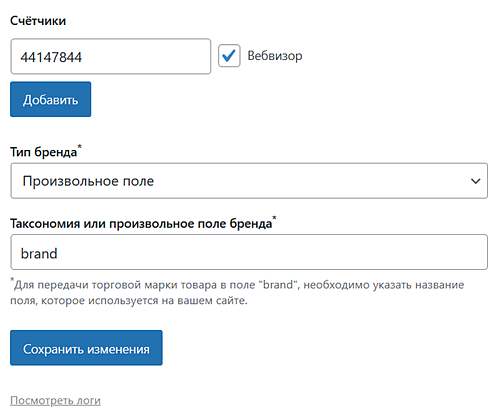The image size is (500, 417).
Task: Click the Тип бренда field label
Action: click(44, 152)
